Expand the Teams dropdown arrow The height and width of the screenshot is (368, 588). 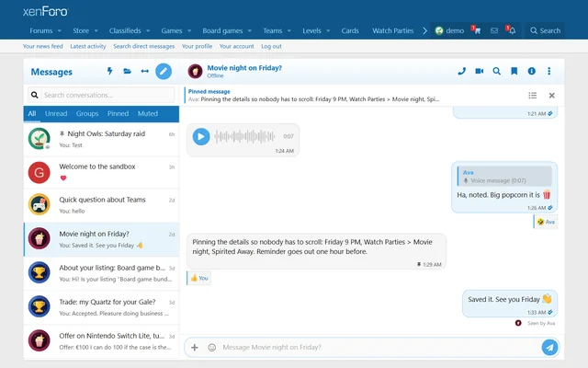coord(289,30)
